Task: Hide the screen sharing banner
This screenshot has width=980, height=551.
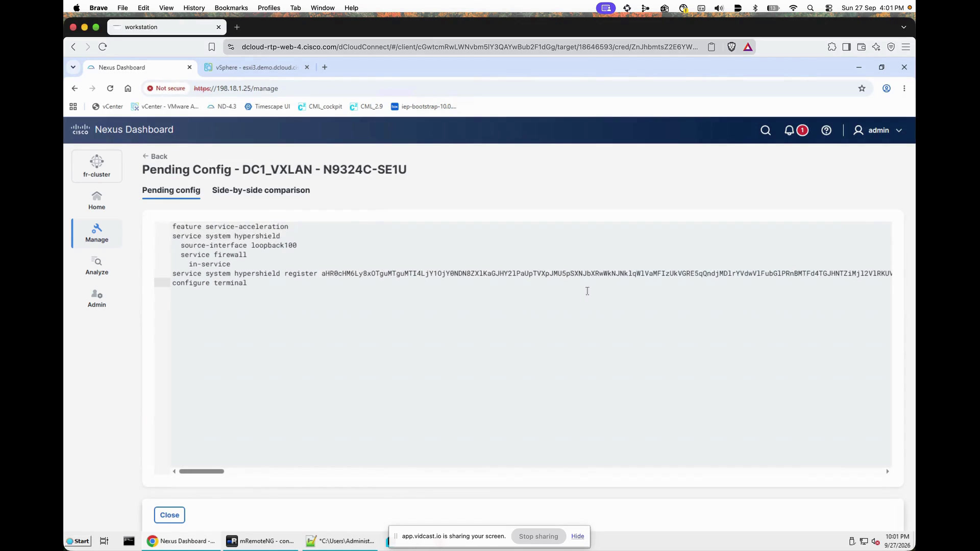Action: click(x=577, y=536)
